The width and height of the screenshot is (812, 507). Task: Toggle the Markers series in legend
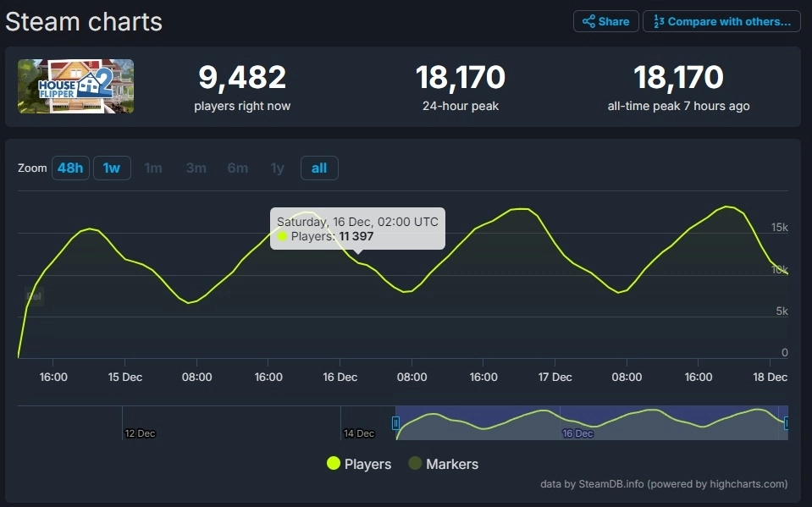coord(444,464)
